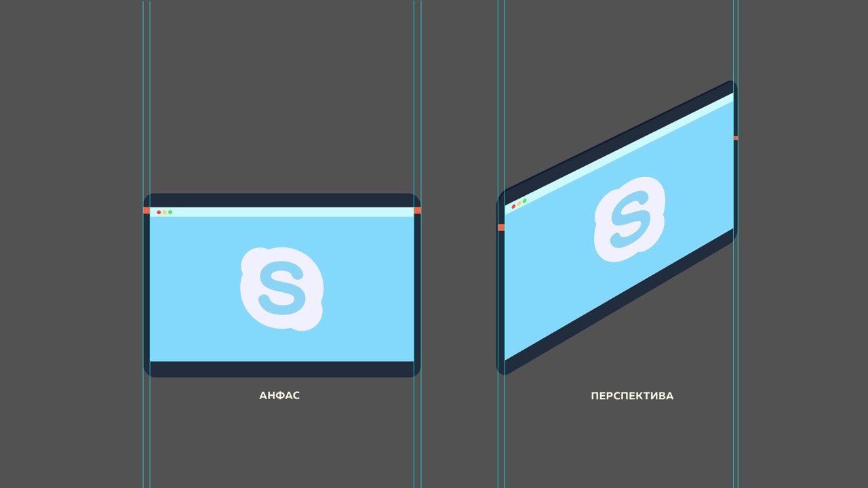The height and width of the screenshot is (488, 868).
Task: Click the green dot in the perspective window
Action: point(525,201)
